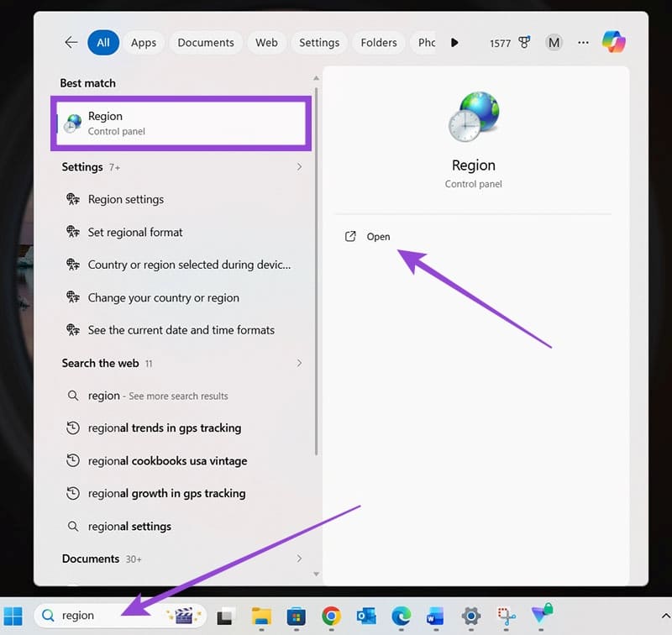Viewport: 672px width, 635px height.
Task: Launch Google Chrome from the taskbar
Action: (330, 616)
